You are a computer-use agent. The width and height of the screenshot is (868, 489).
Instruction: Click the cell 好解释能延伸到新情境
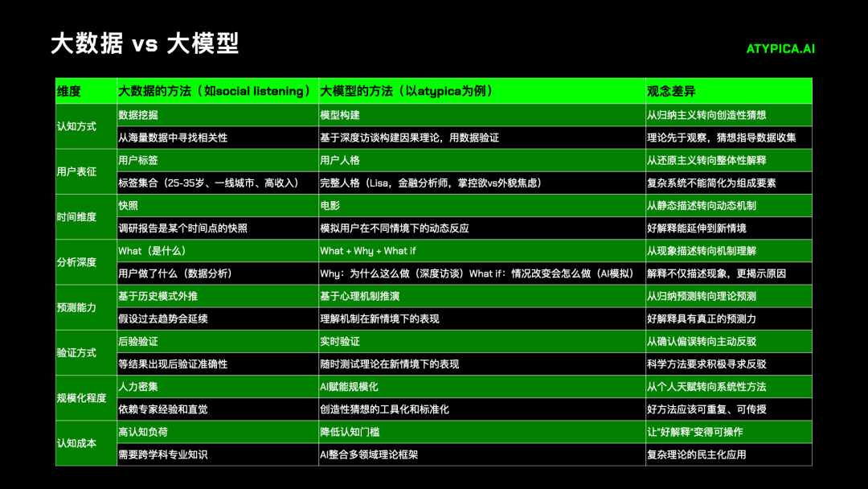pos(728,228)
